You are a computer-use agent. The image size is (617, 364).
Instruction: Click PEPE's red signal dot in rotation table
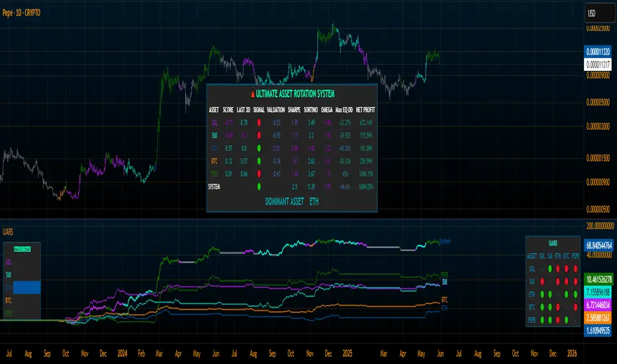click(259, 173)
